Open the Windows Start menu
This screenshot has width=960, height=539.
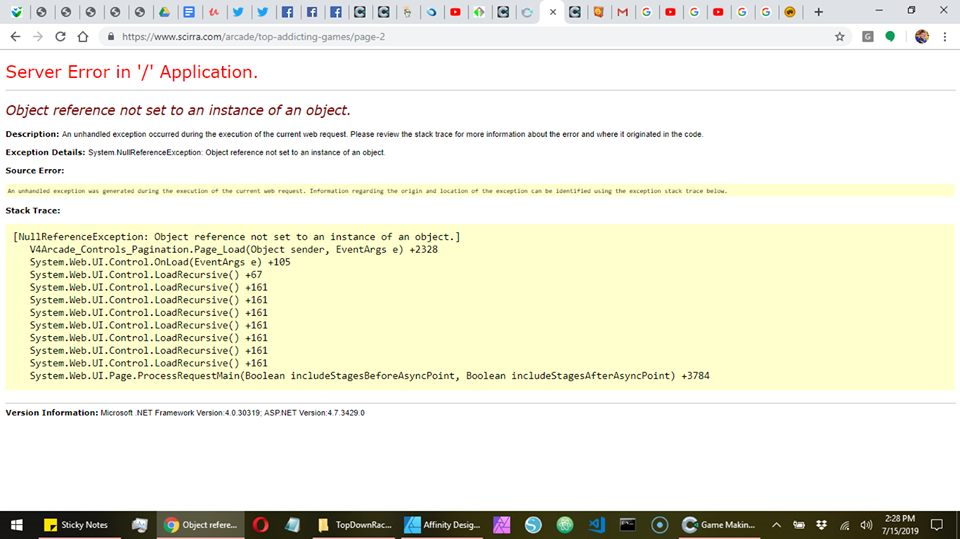(x=17, y=524)
